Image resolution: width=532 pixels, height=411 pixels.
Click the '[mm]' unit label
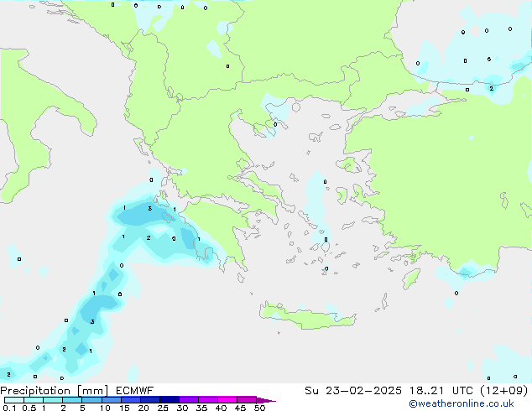point(93,391)
